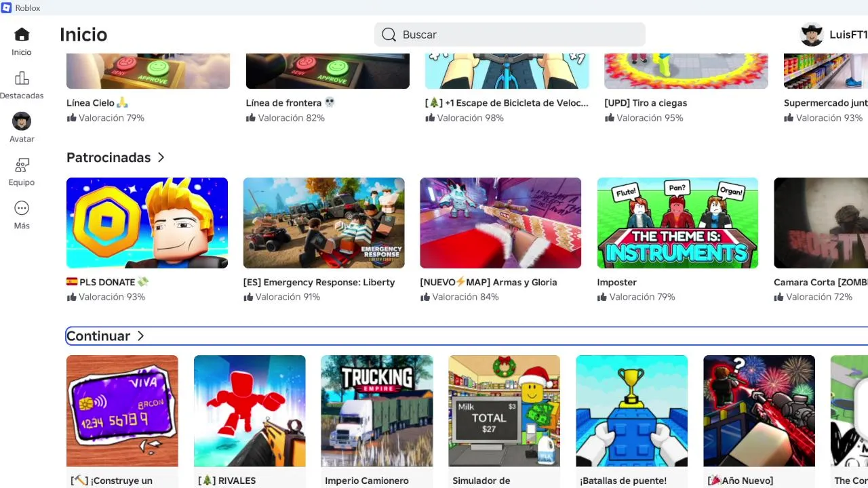Open Batallas de puente trophy thumbnail
868x488 pixels.
point(632,411)
